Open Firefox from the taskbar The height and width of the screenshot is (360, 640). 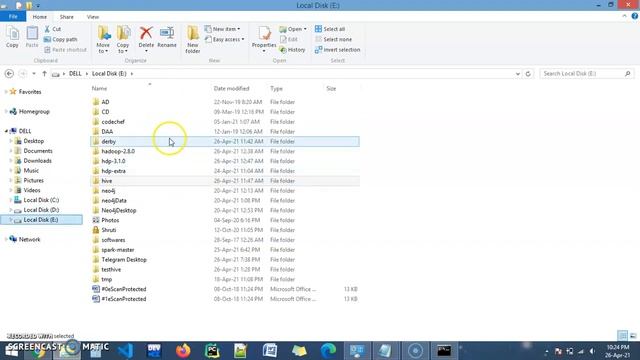(x=183, y=351)
